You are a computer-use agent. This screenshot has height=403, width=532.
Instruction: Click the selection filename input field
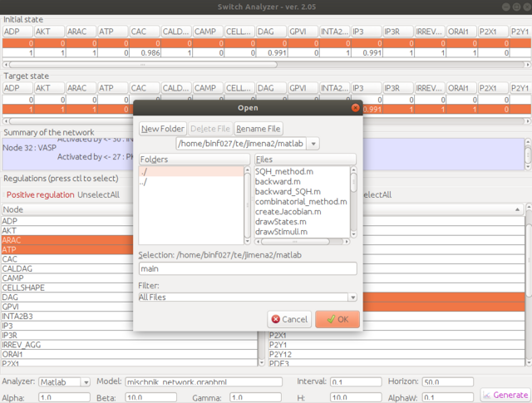(248, 268)
